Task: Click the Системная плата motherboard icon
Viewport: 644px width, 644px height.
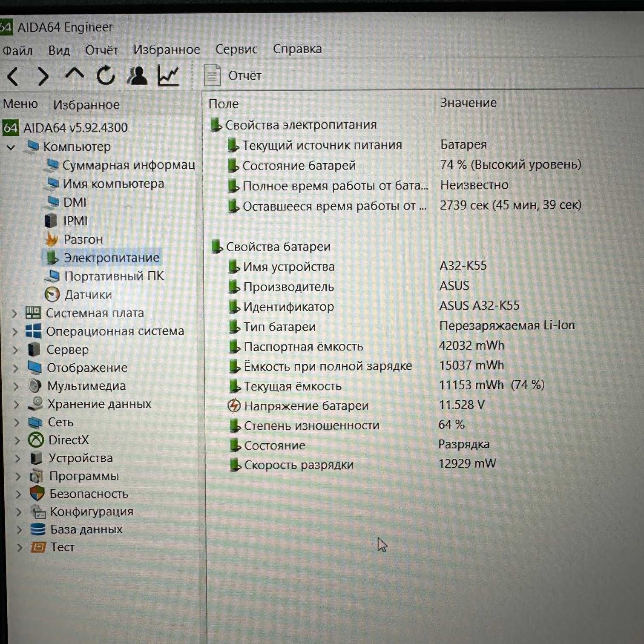Action: click(33, 313)
